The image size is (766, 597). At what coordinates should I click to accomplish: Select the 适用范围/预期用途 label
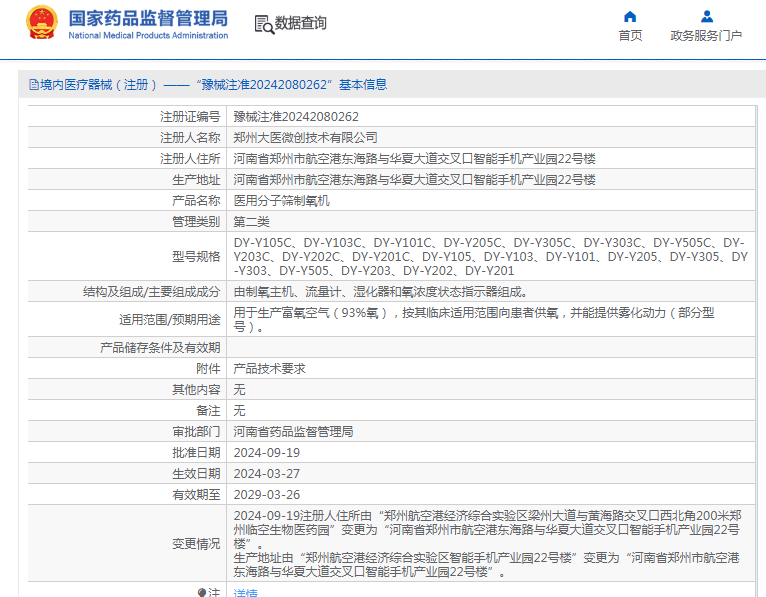(170, 320)
